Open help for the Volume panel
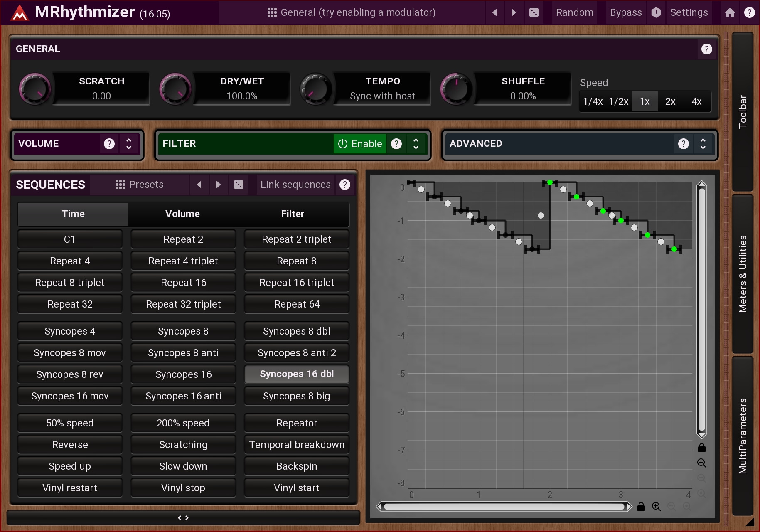The width and height of the screenshot is (760, 532). click(x=109, y=144)
